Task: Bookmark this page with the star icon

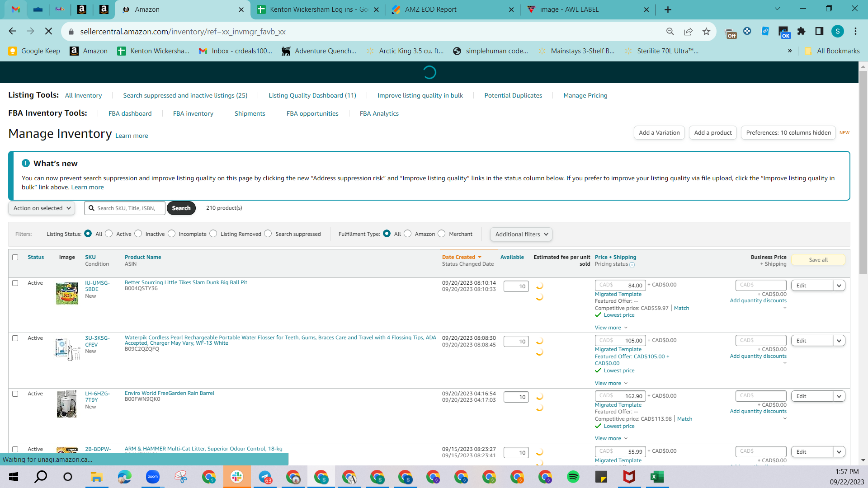Action: [x=706, y=31]
